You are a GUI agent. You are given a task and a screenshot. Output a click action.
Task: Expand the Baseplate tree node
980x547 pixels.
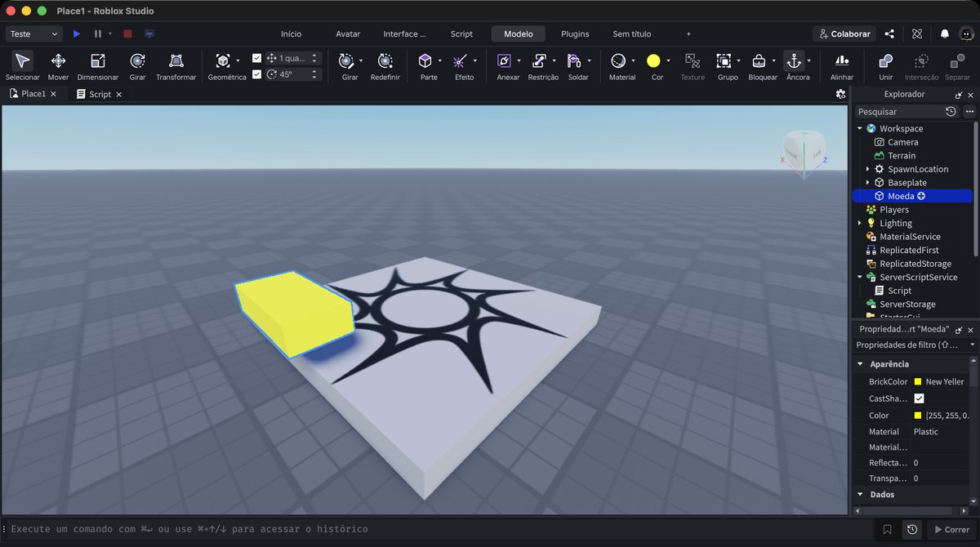(867, 183)
